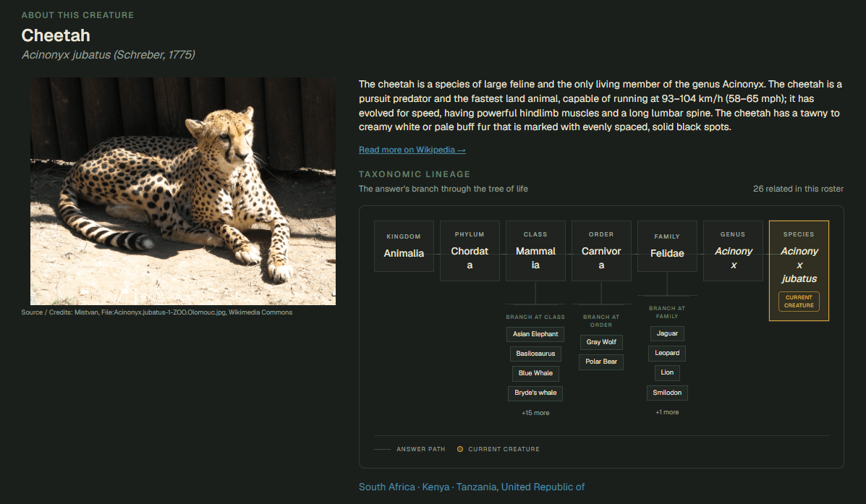
Task: Open the Blue Whale chip
Action: (535, 373)
